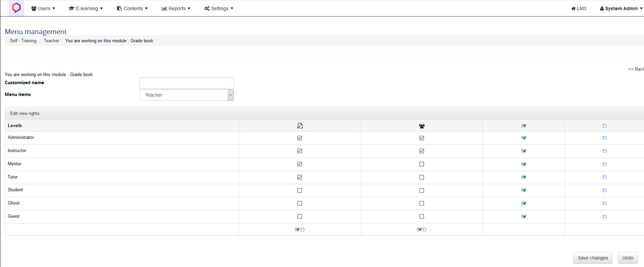
Task: Go to Self - Training breadcrumb link
Action: (23, 41)
